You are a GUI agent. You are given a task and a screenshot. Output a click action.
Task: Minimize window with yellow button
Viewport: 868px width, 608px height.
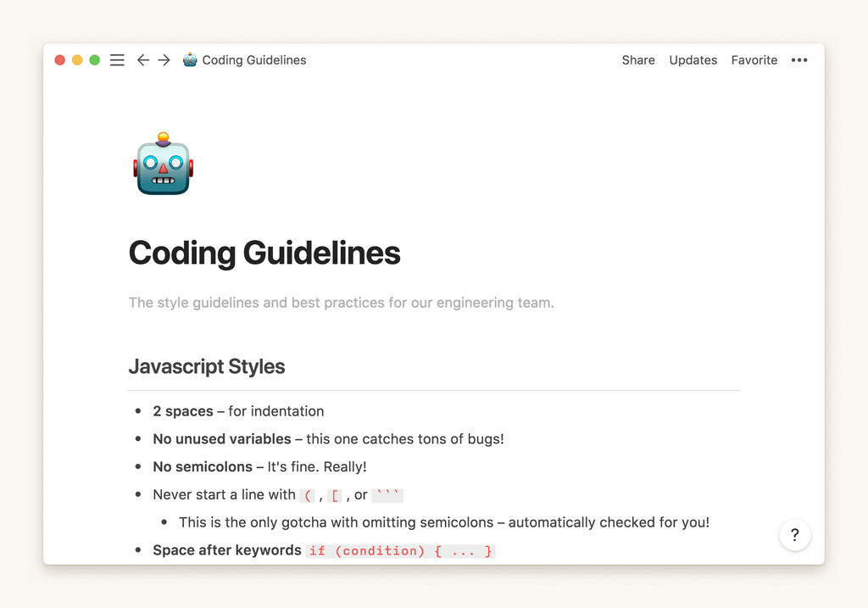(77, 60)
